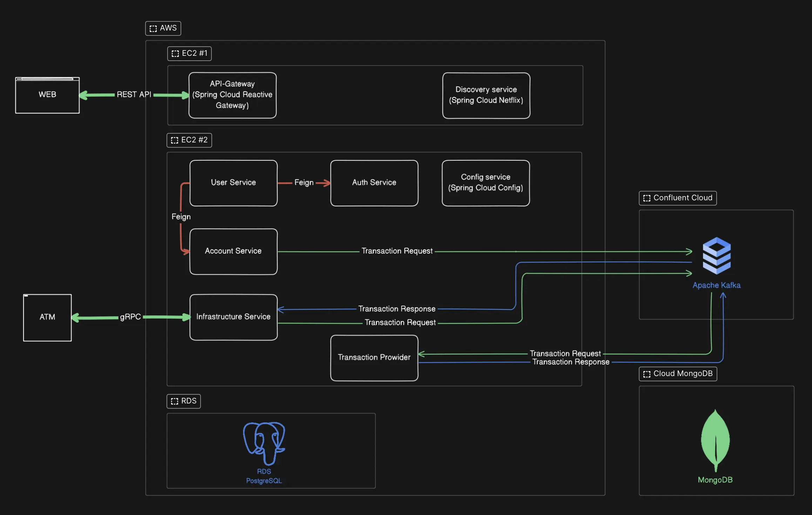
Task: Select the API-Gateway node
Action: [232, 95]
